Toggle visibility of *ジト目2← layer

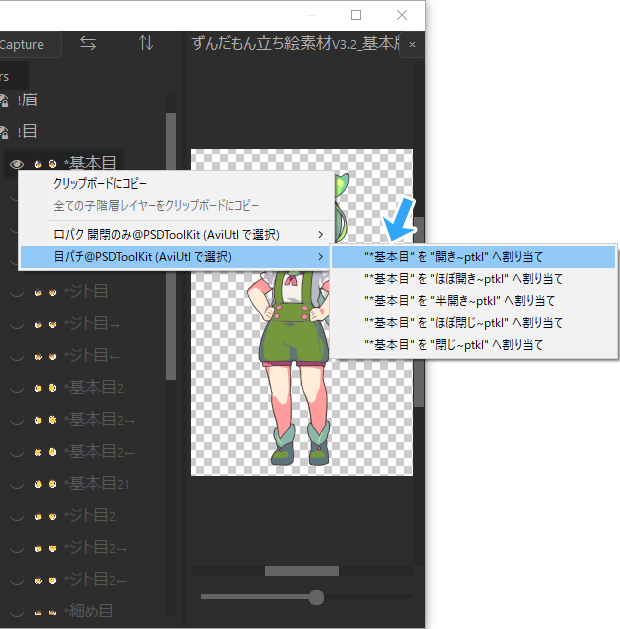click(17, 580)
